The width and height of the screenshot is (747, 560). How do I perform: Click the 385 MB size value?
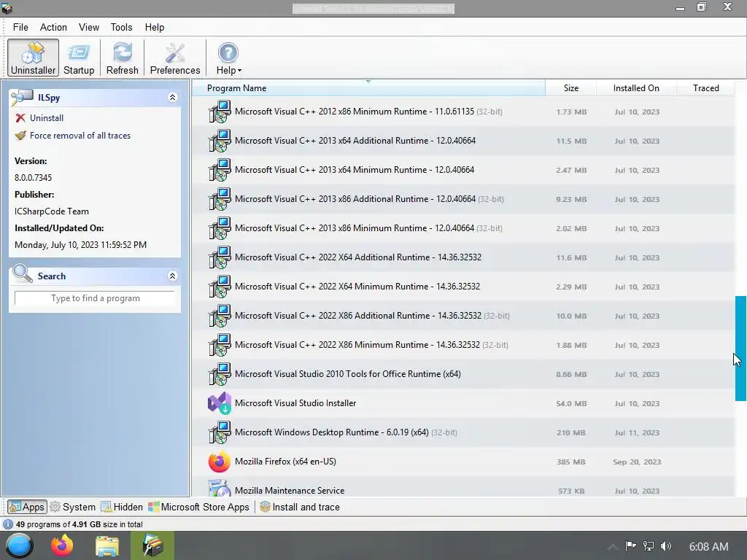pos(570,462)
